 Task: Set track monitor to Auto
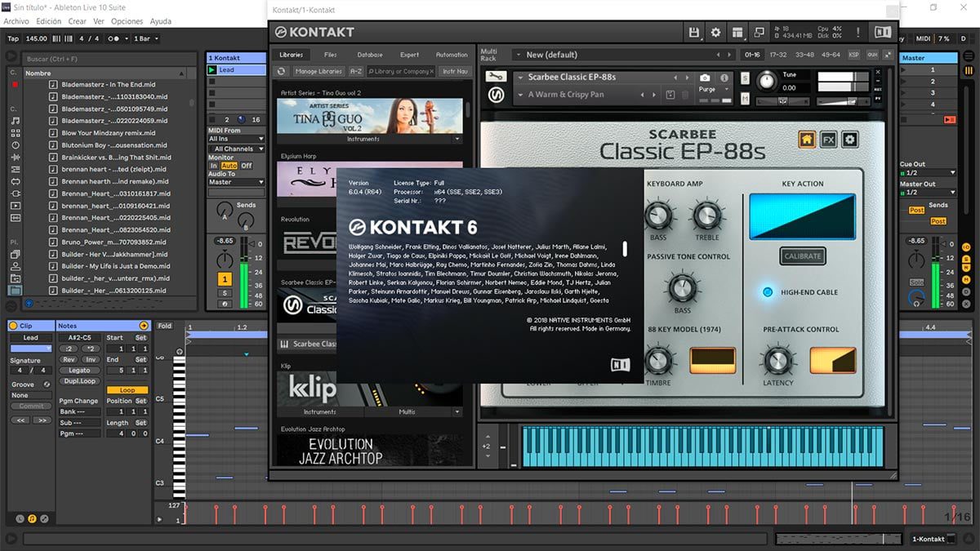(x=229, y=166)
